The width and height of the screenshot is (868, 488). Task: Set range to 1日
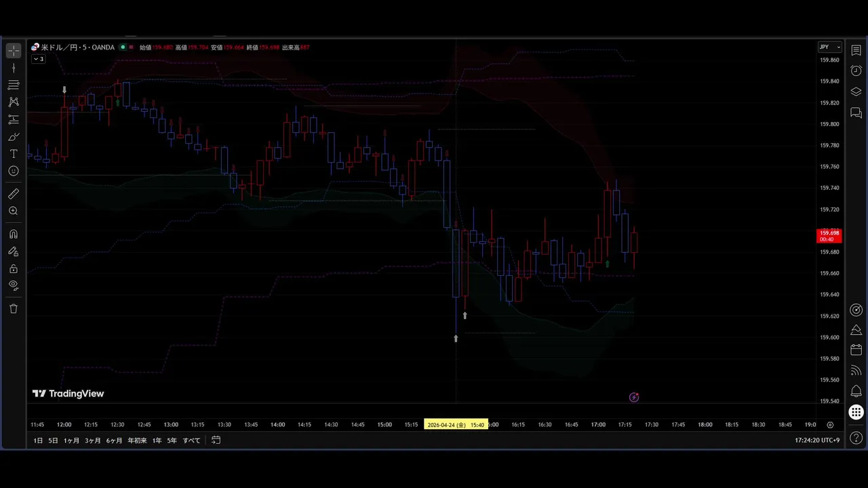point(38,441)
